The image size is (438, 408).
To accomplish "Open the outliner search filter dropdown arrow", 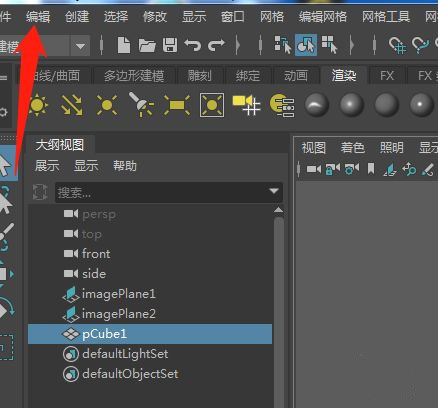I will (x=274, y=191).
